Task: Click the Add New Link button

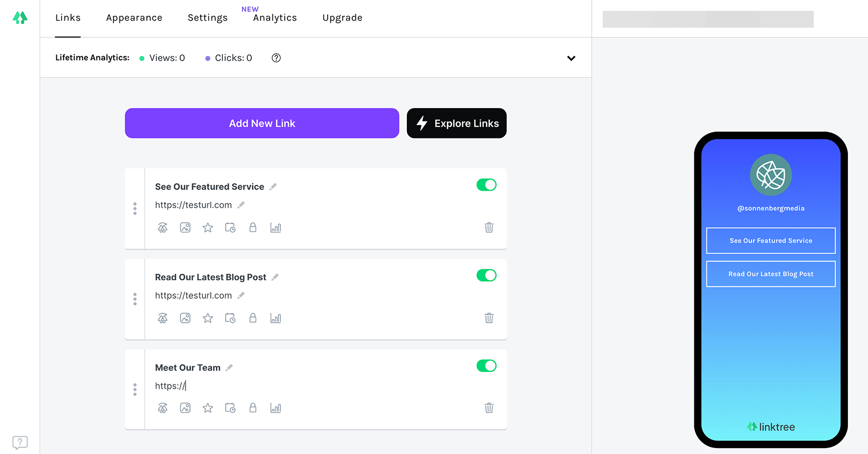Action: coord(262,123)
